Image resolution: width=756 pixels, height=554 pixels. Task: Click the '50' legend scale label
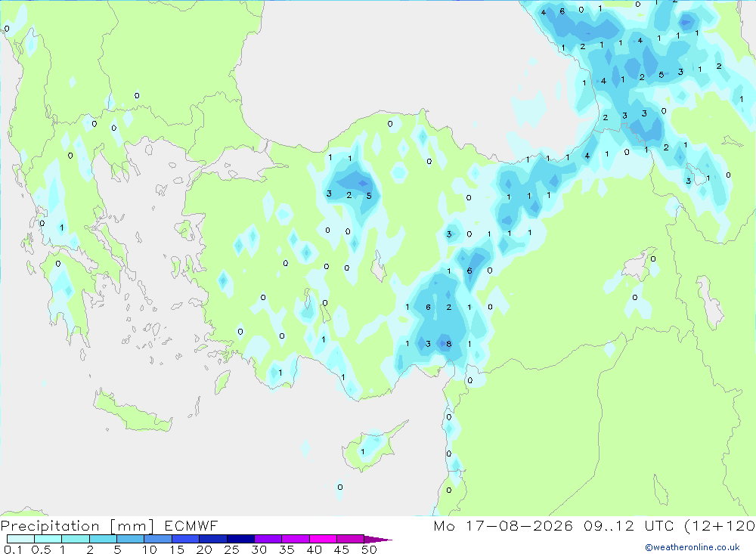369,549
